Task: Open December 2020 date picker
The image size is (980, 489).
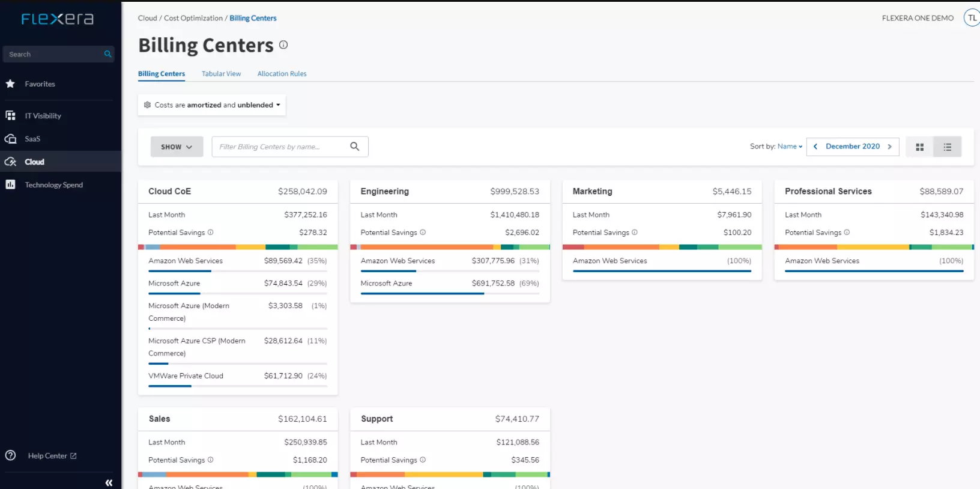Action: 853,147
